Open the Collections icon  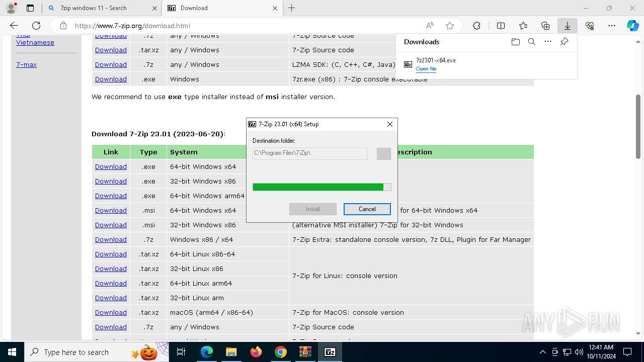pyautogui.click(x=545, y=26)
